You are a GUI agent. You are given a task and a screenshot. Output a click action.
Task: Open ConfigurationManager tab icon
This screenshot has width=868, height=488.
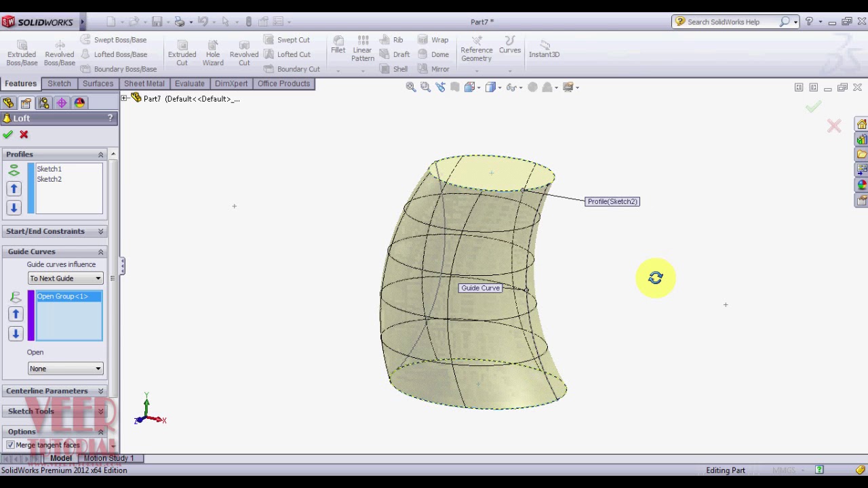pyautogui.click(x=44, y=103)
